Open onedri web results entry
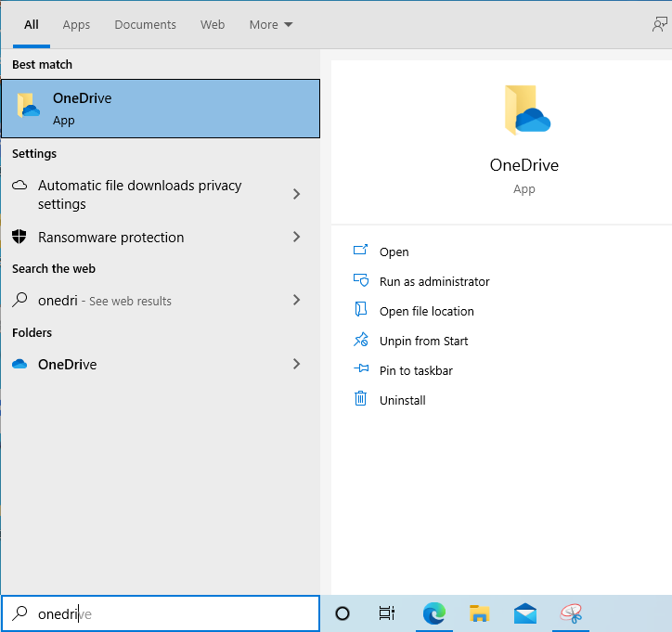Screen dimensions: 672x632 161,301
